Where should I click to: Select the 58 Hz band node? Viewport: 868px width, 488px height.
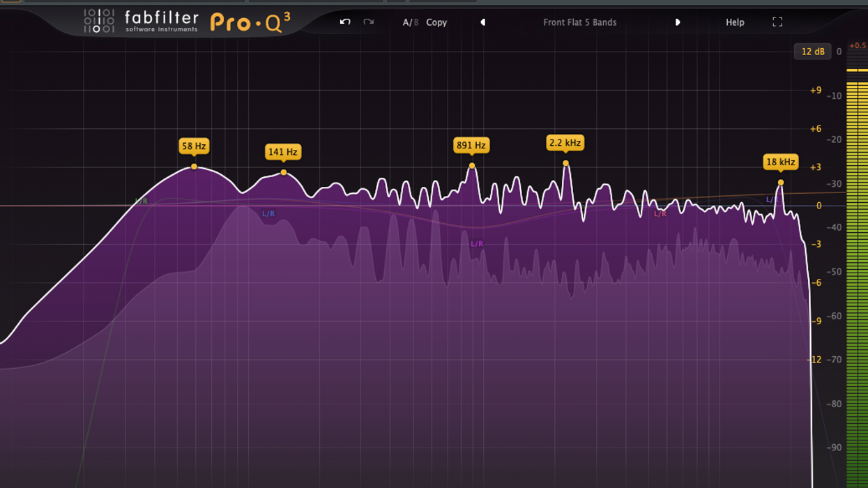click(x=194, y=167)
